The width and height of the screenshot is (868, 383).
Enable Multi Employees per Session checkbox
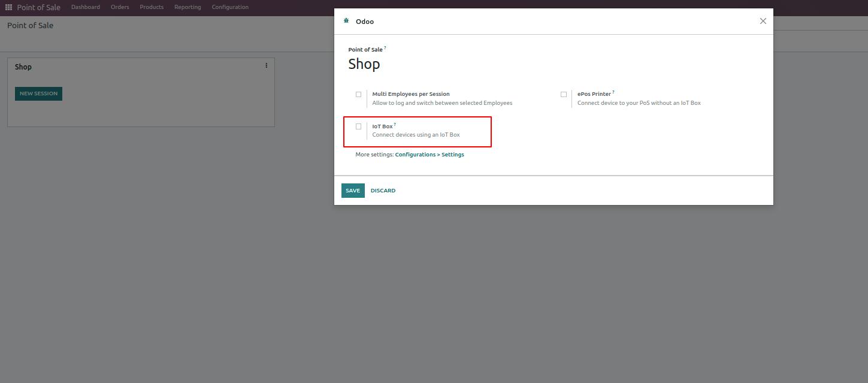358,94
